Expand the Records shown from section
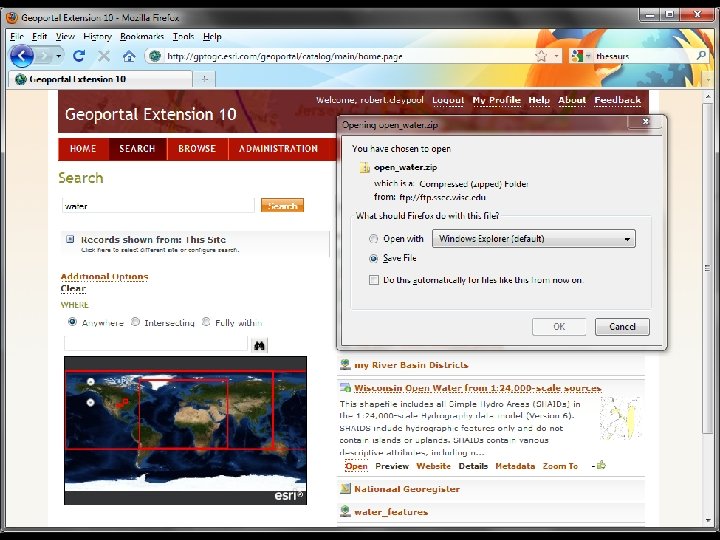720x540 pixels. 70,239
